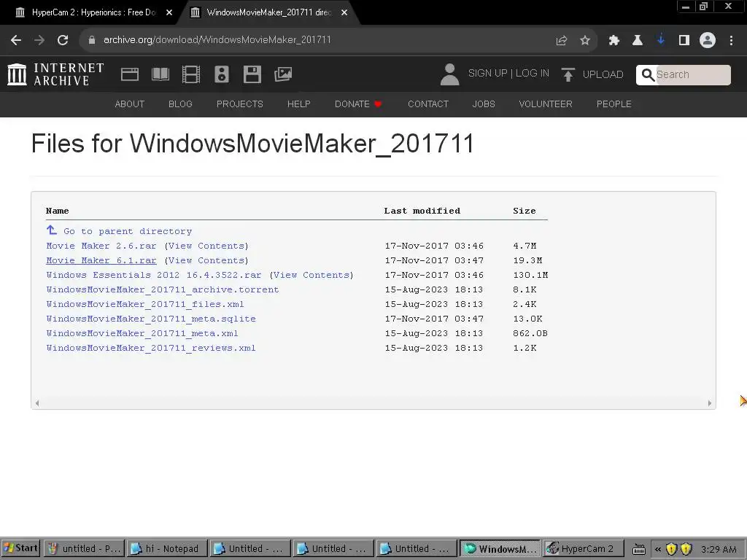Open the JOBS menu item
The image size is (747, 560).
(x=484, y=104)
